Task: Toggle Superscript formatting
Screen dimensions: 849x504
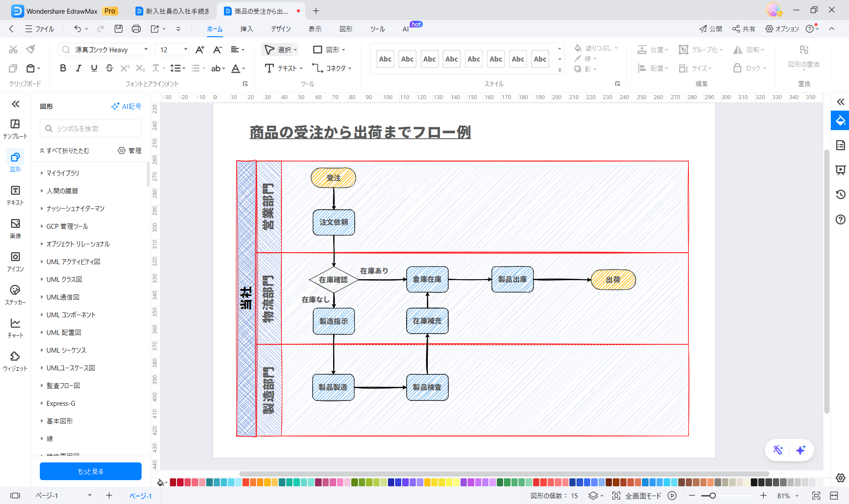Action: 125,68
